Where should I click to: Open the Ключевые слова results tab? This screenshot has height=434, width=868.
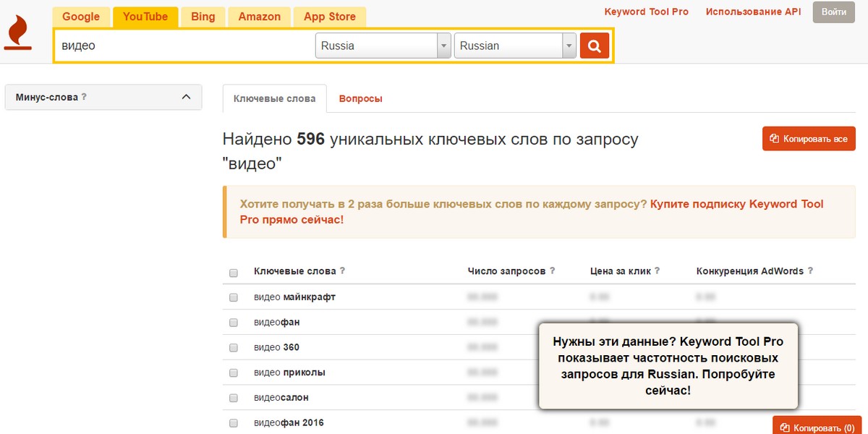(x=275, y=98)
